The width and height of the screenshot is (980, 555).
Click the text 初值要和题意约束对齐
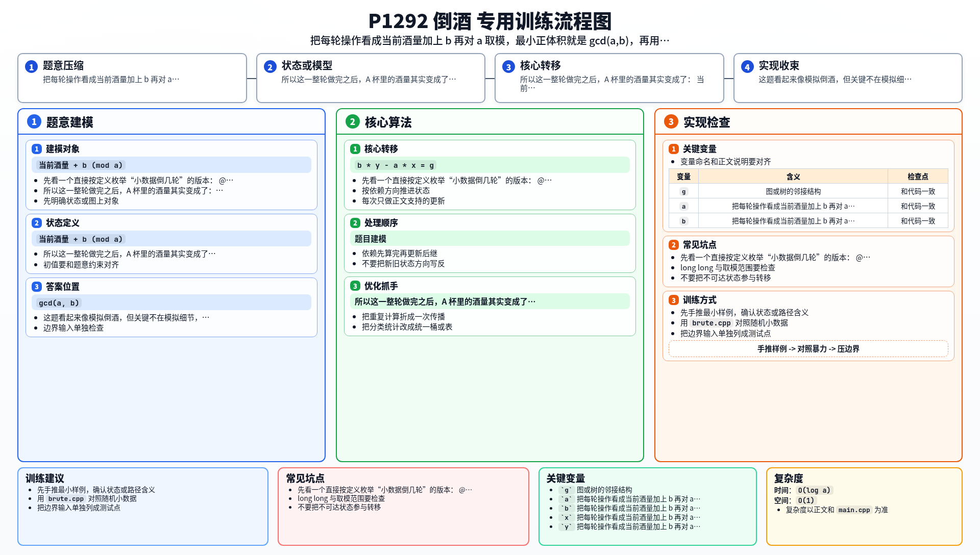click(81, 265)
